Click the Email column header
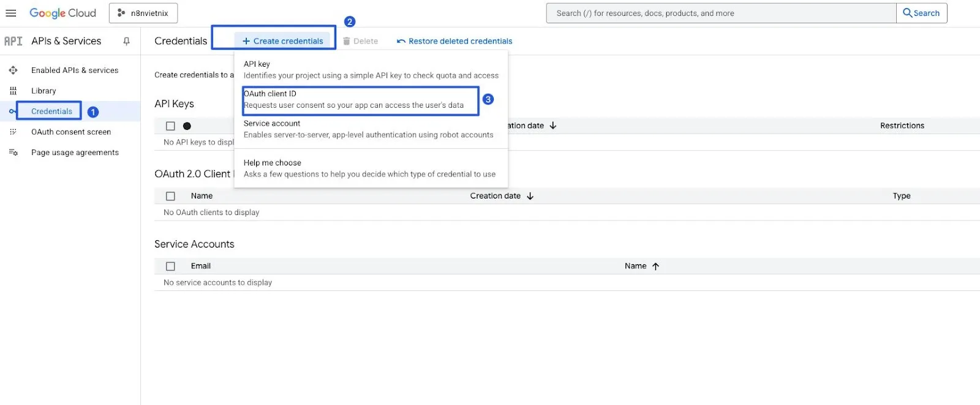The height and width of the screenshot is (405, 980). click(201, 266)
